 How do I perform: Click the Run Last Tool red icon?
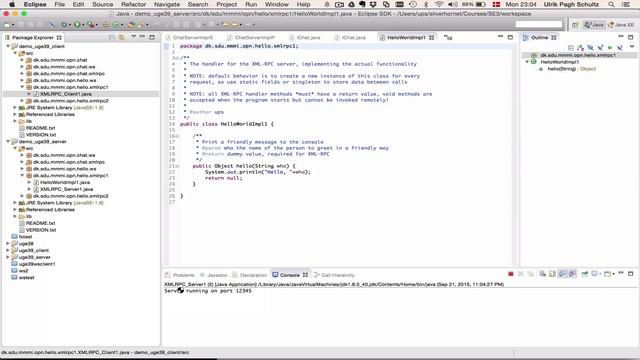[x=91, y=25]
